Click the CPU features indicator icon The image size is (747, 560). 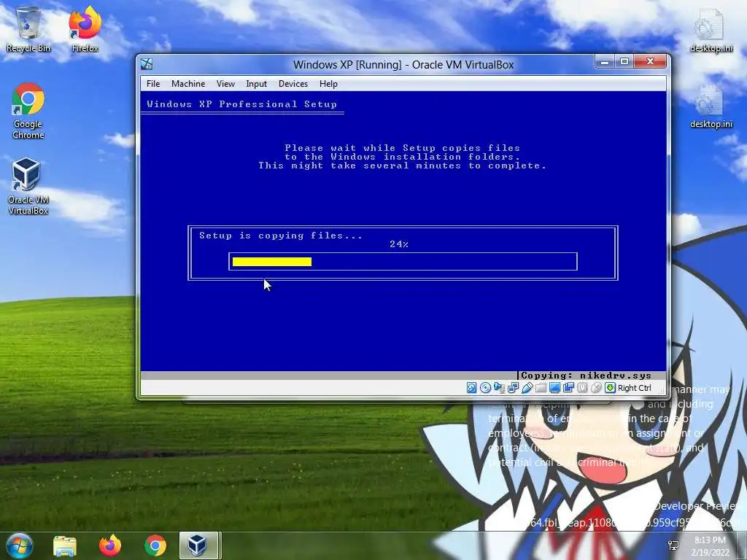click(x=582, y=388)
